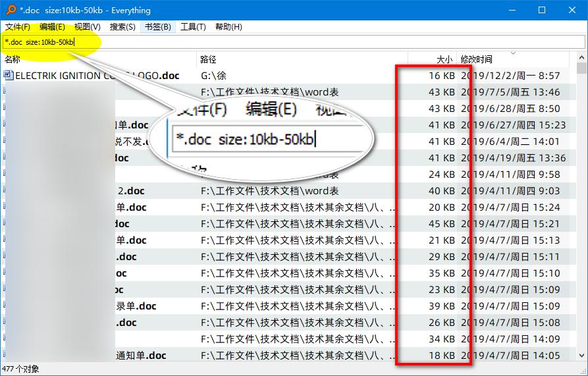The height and width of the screenshot is (376, 588).
Task: Click the vertical scrollbar thumb
Action: coord(581,68)
